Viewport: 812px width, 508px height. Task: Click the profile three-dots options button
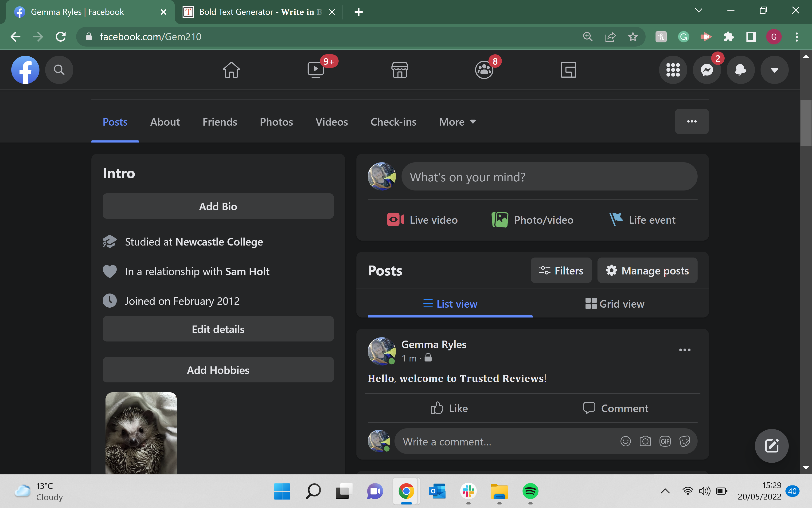click(692, 121)
